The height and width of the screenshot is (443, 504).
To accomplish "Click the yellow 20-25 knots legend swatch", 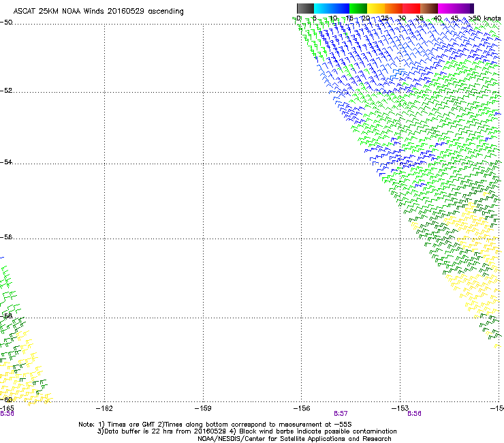I will (376, 8).
